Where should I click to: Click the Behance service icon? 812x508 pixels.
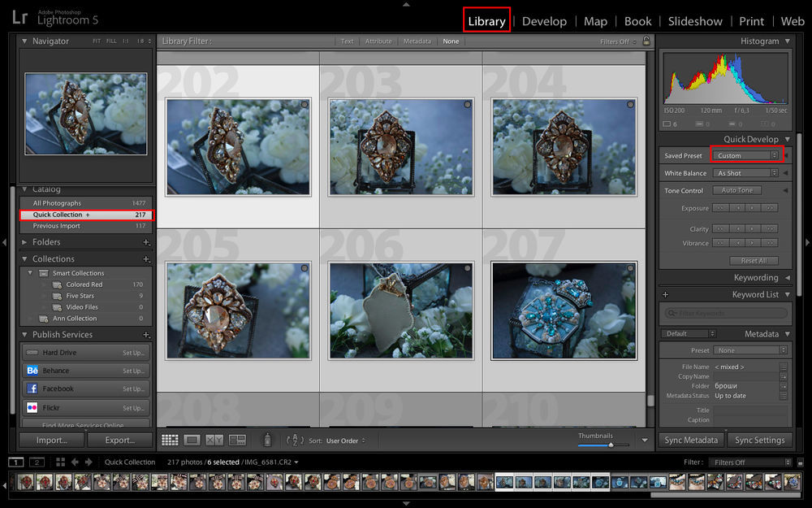pos(32,371)
